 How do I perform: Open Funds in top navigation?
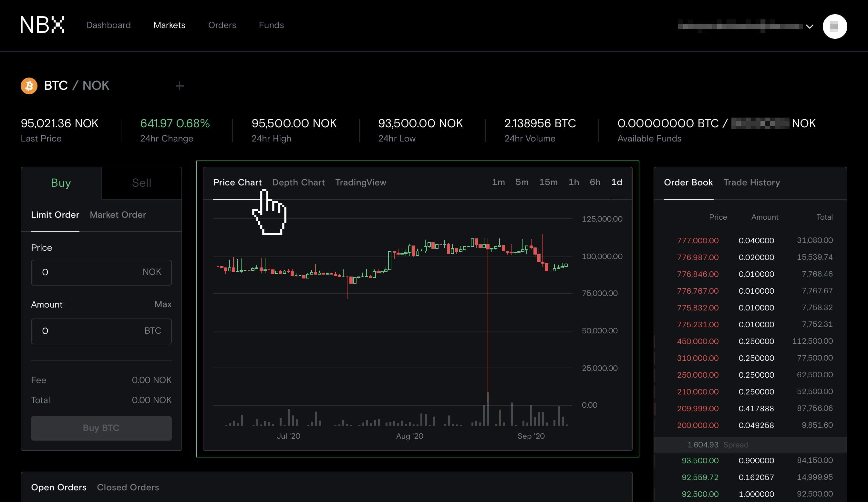click(271, 25)
